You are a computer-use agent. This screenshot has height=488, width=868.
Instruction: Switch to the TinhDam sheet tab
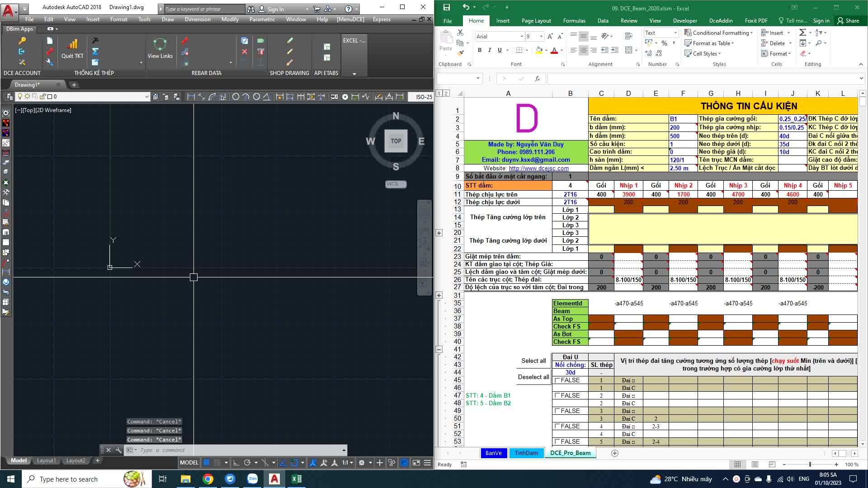click(x=526, y=453)
